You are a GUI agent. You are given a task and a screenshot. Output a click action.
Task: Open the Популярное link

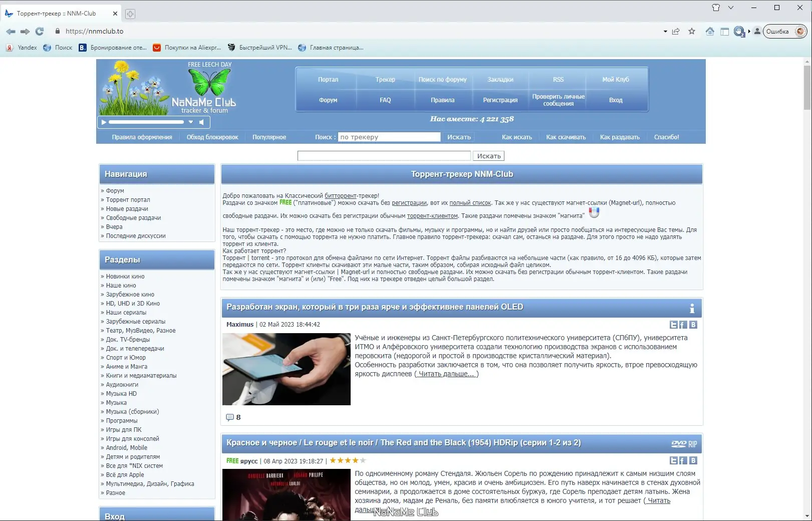tap(269, 137)
